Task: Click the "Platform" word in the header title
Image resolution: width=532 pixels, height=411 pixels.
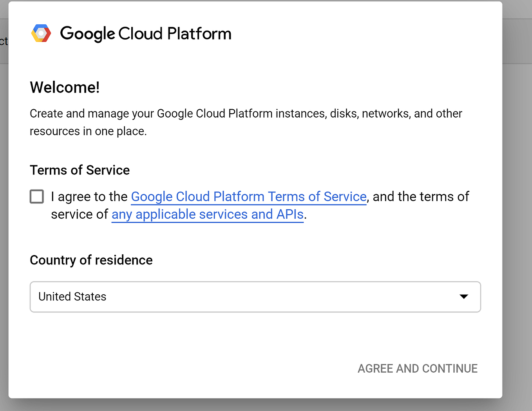Action: pyautogui.click(x=199, y=34)
